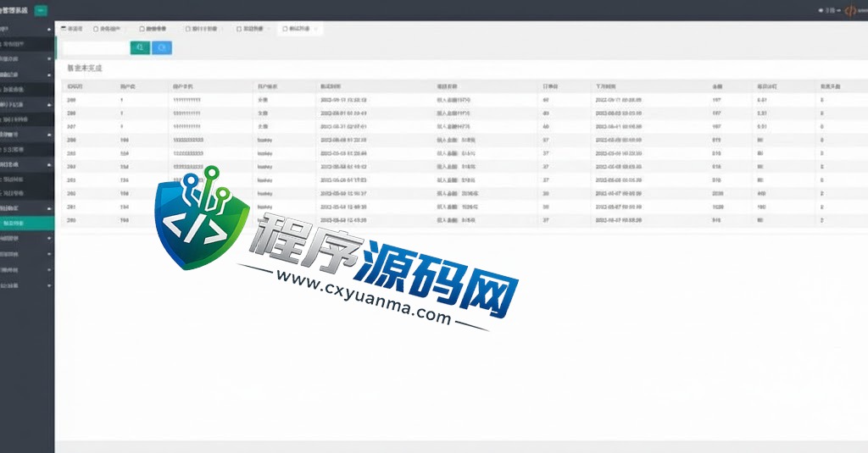Focus the search input field above table
Image resolution: width=868 pixels, height=453 pixels.
(95, 47)
